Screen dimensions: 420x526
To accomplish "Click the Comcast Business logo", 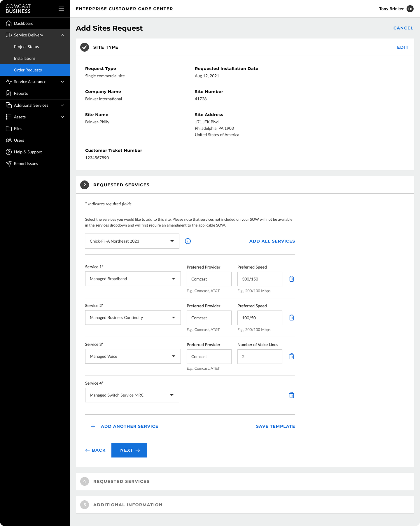I will (x=18, y=9).
